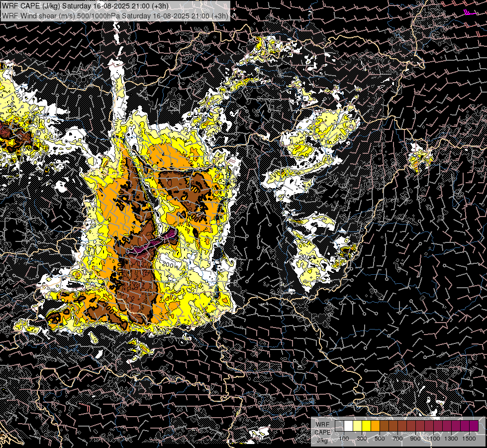Viewport: 487px width, 448px height.
Task: Select the bright yellow legend swatch at 300
Action: 366,426
